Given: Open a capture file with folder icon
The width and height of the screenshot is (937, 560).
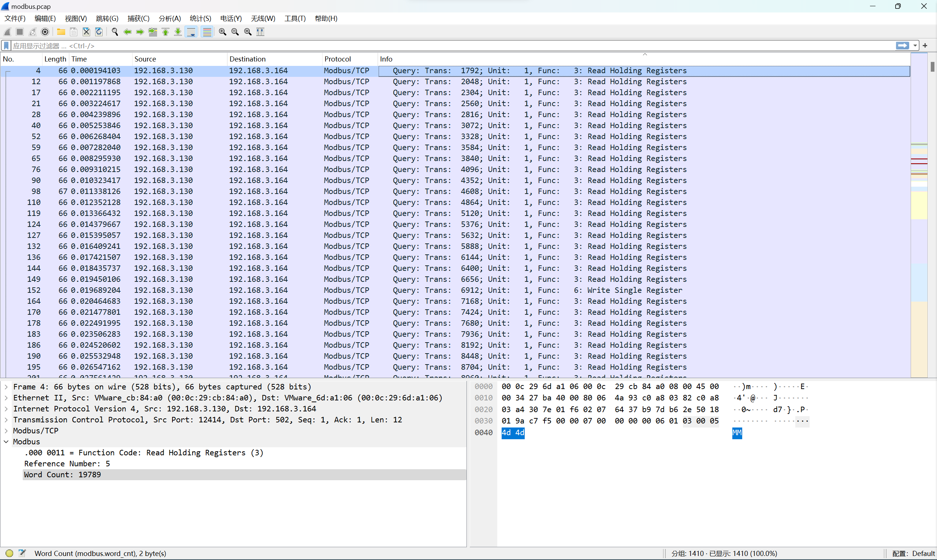Looking at the screenshot, I should point(61,32).
